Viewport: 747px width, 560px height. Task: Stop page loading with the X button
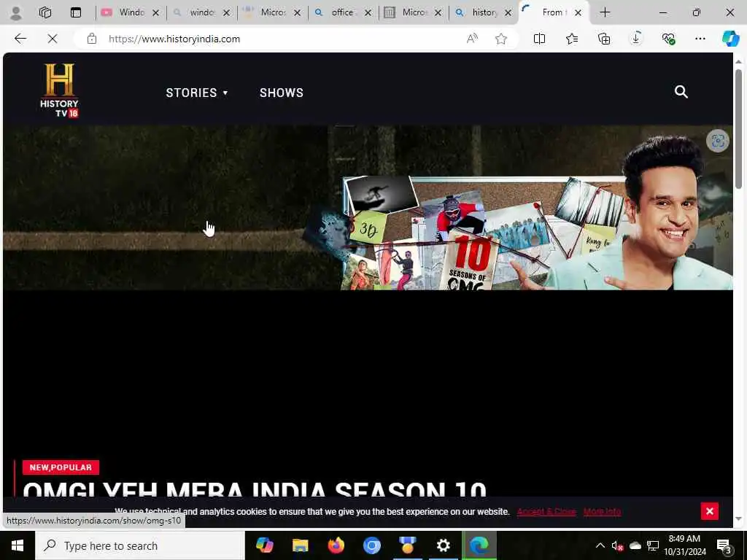pos(53,39)
